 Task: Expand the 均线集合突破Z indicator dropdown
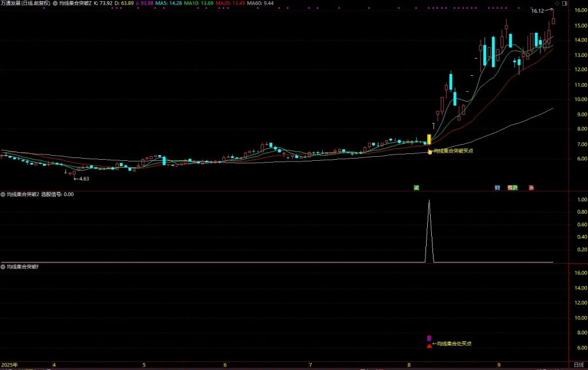click(55, 3)
